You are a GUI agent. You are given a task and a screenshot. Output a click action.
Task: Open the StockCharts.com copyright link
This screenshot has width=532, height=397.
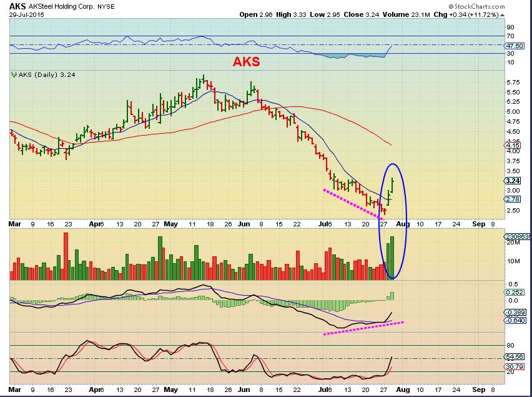tap(476, 6)
